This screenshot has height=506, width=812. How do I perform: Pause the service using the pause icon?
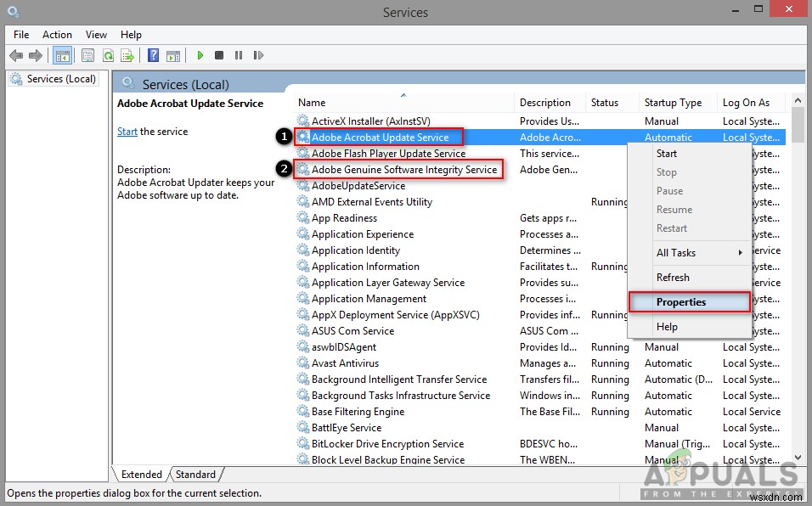click(239, 55)
